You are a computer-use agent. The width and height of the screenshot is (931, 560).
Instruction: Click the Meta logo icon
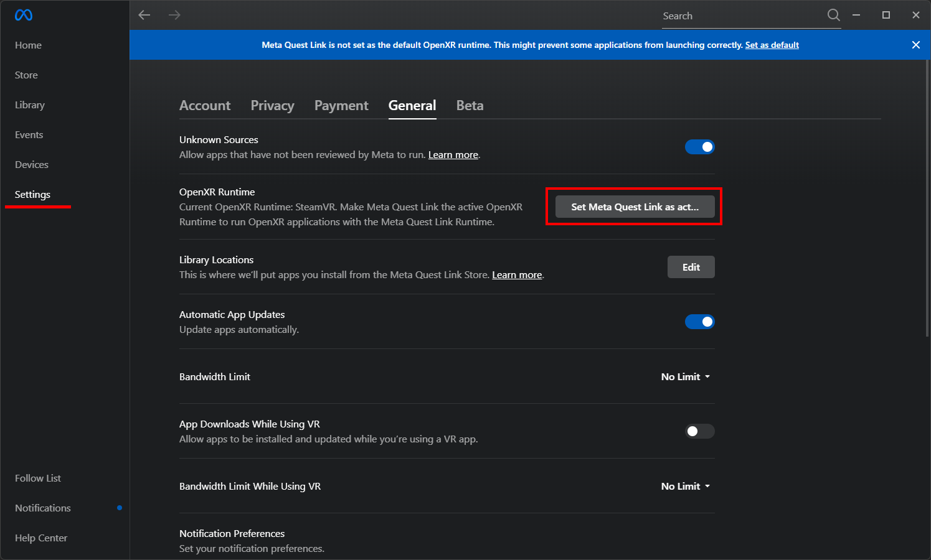click(x=24, y=15)
